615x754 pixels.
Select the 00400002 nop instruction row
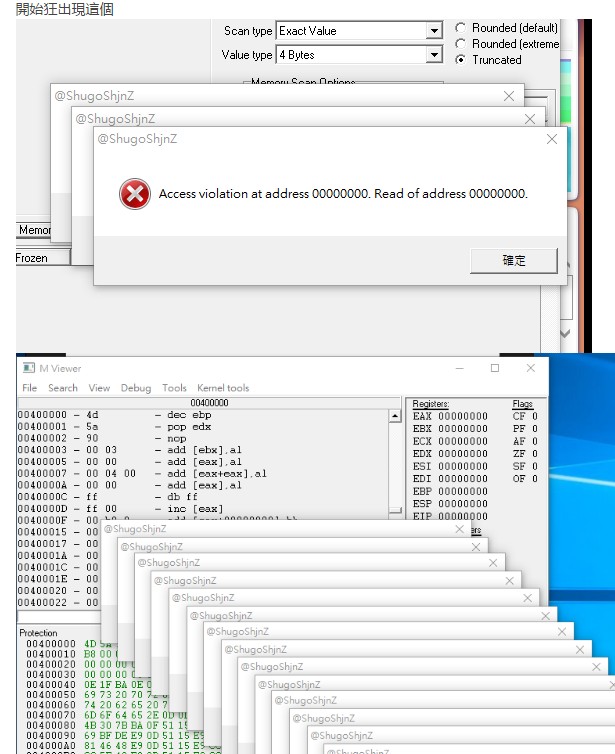click(x=203, y=438)
